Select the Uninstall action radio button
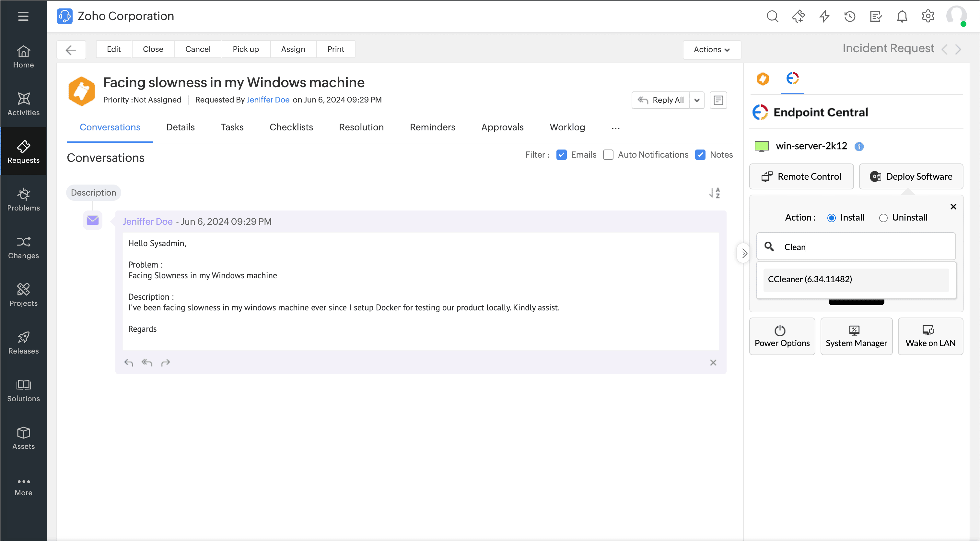 click(x=883, y=218)
